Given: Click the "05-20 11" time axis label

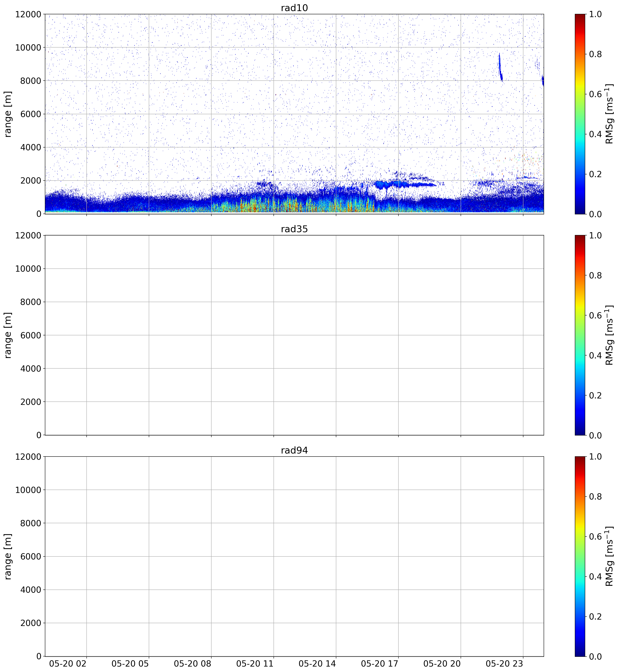Looking at the screenshot, I should point(255,664).
